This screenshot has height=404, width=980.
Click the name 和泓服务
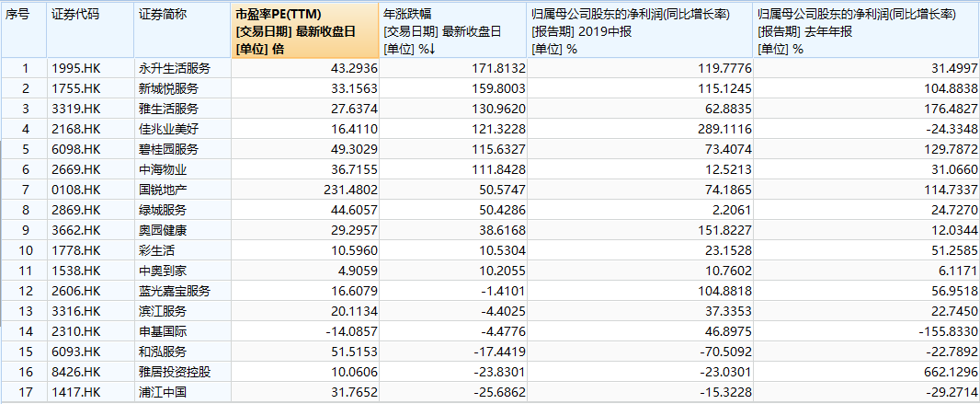pyautogui.click(x=163, y=352)
